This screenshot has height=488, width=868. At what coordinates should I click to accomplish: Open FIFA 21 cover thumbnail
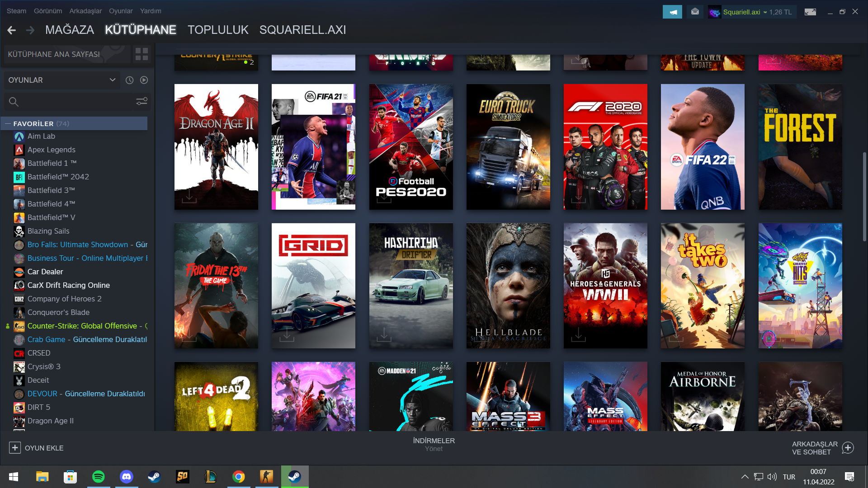click(313, 146)
